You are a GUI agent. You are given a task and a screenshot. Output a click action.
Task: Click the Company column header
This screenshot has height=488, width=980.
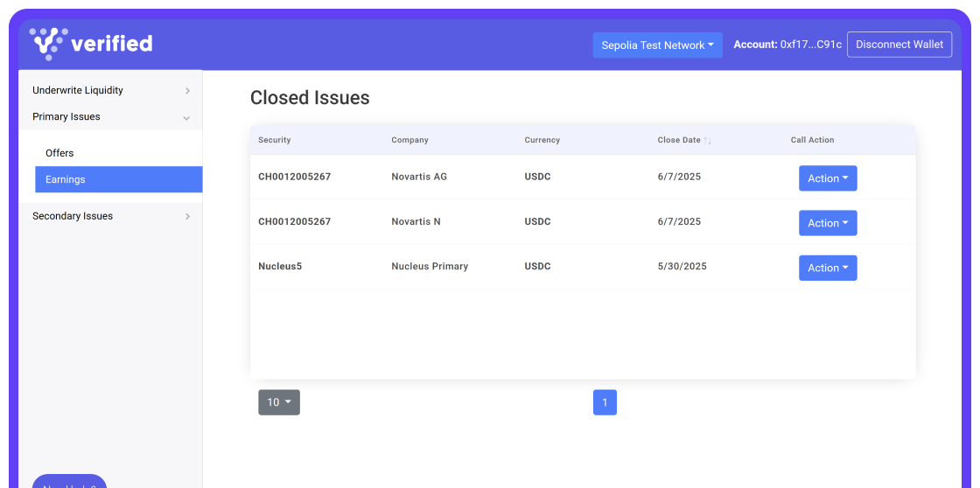pyautogui.click(x=409, y=140)
